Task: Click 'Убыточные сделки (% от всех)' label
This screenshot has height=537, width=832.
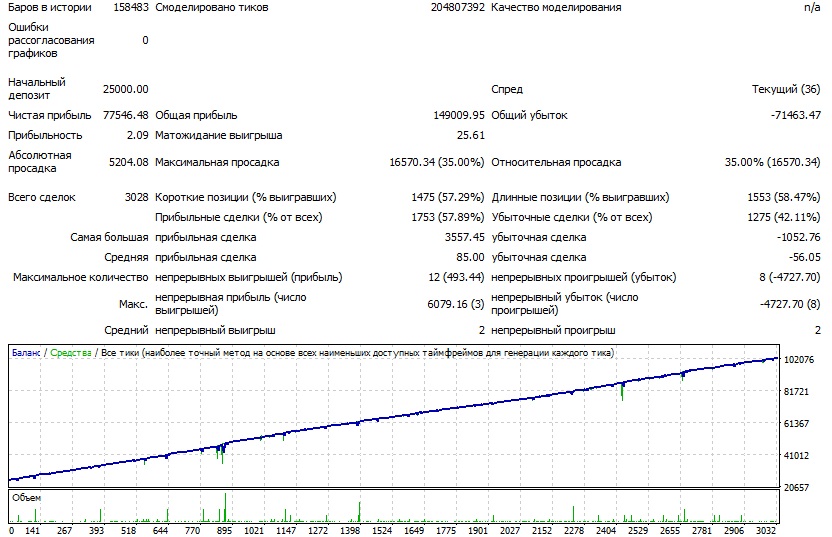Action: 572,218
